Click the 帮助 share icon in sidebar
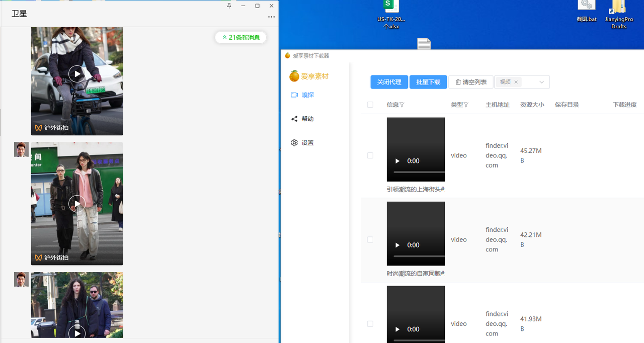This screenshot has height=343, width=644. click(294, 119)
